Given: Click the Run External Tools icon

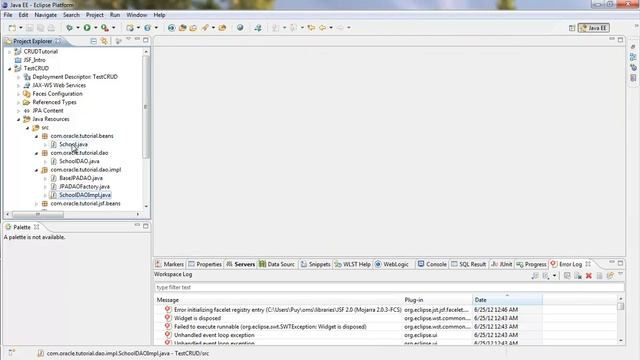Looking at the screenshot, I should pyautogui.click(x=105, y=28).
